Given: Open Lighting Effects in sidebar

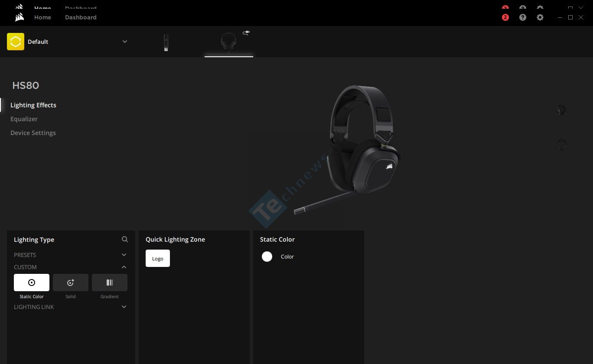Looking at the screenshot, I should (x=33, y=105).
